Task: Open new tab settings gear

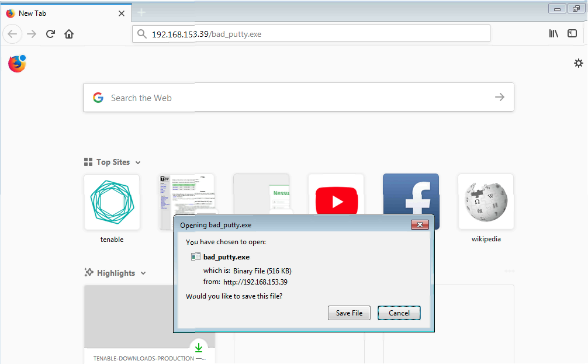Action: pyautogui.click(x=578, y=63)
